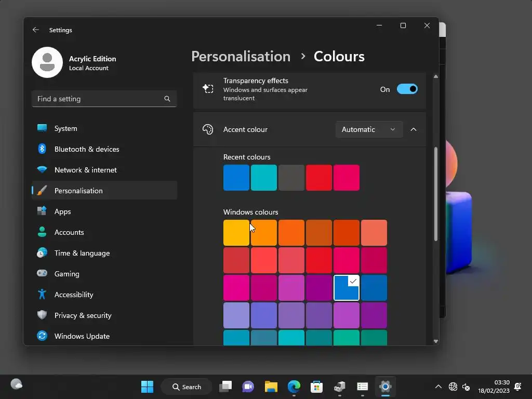Minimize the Settings window
This screenshot has width=532, height=399.
(x=379, y=25)
